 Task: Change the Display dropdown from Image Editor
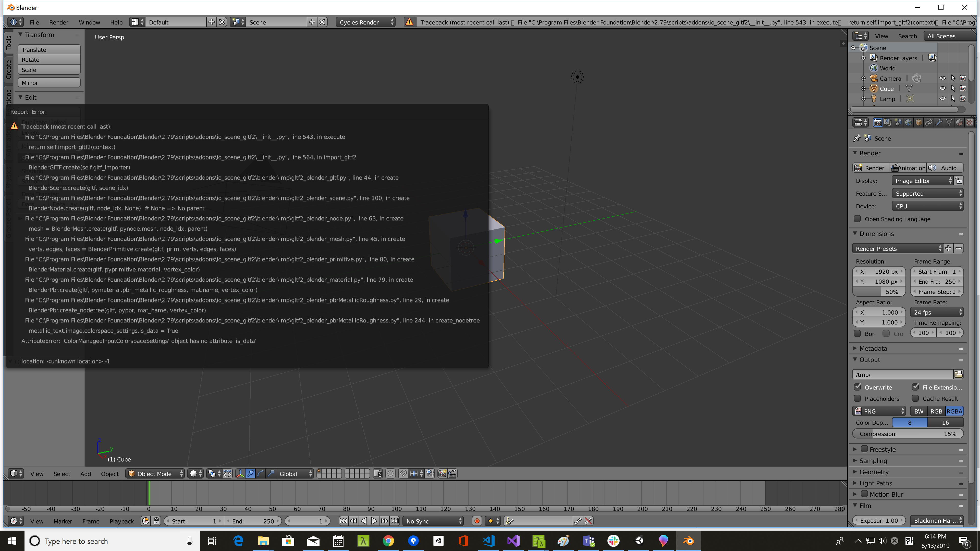click(923, 181)
